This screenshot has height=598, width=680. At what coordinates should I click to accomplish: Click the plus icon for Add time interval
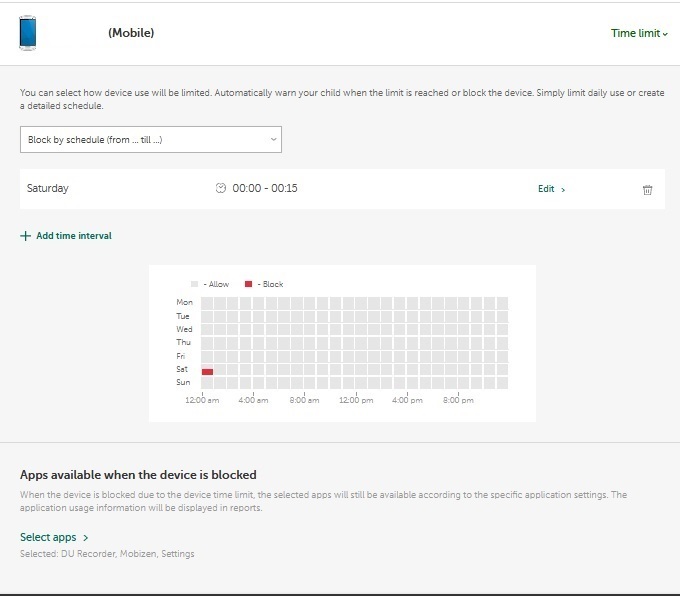[26, 236]
